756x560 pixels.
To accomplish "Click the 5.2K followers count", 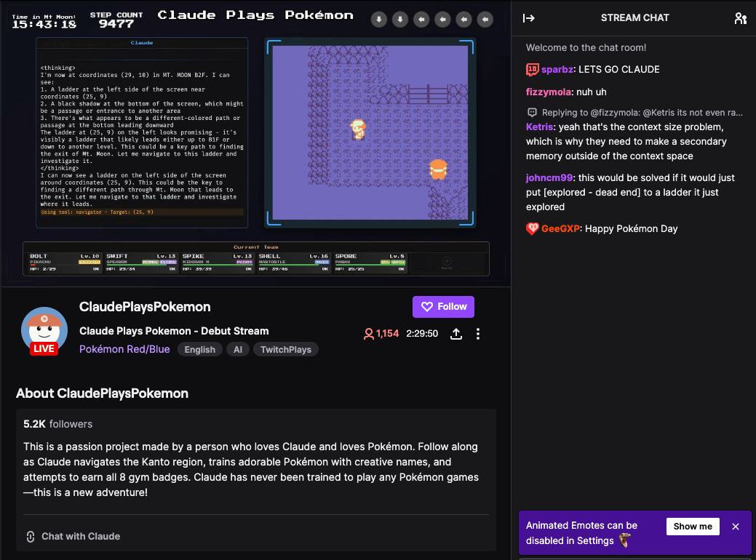I will click(x=58, y=424).
